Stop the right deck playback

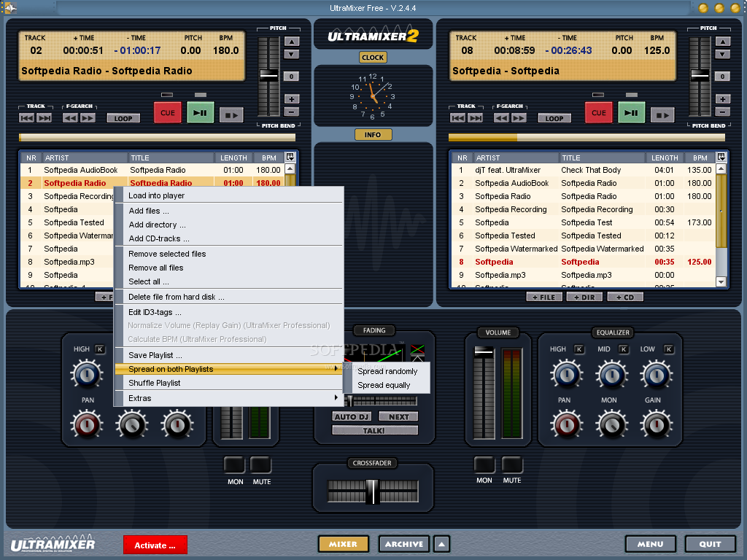click(x=662, y=114)
